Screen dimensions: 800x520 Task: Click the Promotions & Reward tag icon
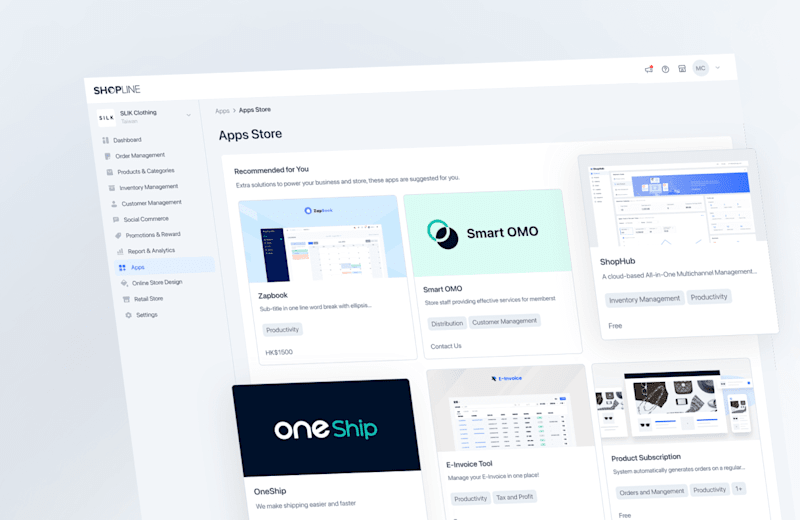click(x=118, y=236)
